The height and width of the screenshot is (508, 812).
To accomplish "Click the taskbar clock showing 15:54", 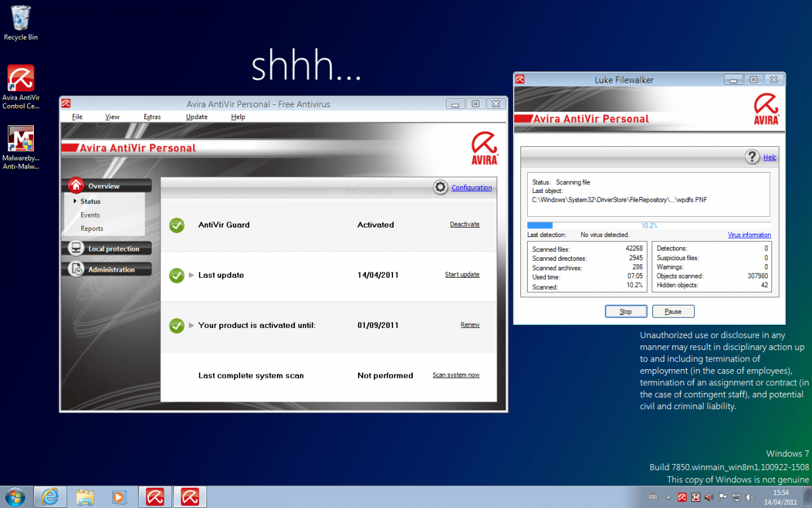I will coord(782,496).
